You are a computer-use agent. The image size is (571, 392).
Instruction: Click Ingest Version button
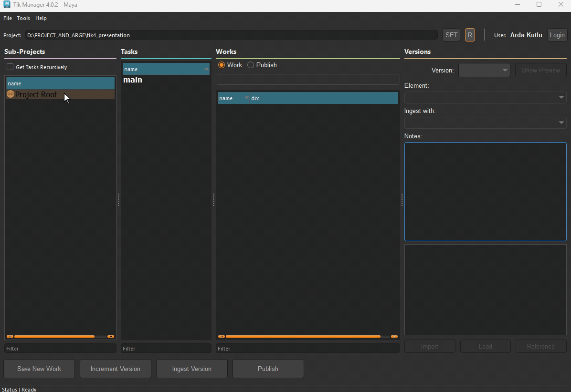click(192, 369)
